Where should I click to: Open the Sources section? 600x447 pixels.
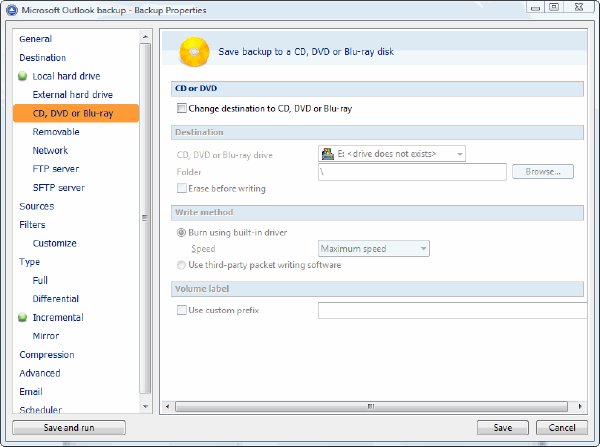point(37,206)
